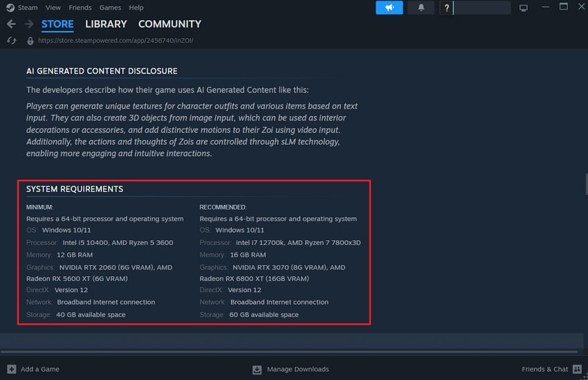The image size is (588, 380).
Task: Go back with the left arrow
Action: tap(11, 24)
